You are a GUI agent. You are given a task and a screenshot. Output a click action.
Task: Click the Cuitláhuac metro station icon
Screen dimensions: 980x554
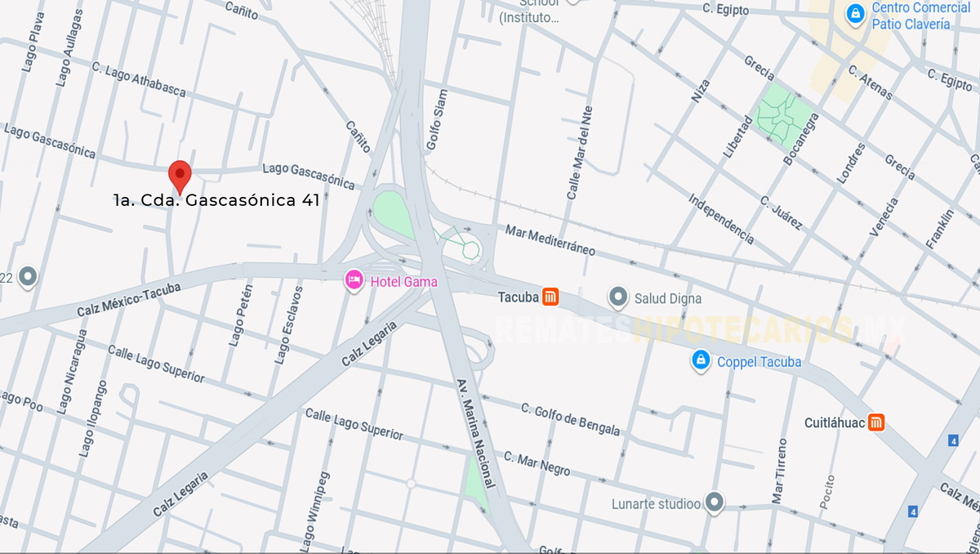(x=876, y=422)
